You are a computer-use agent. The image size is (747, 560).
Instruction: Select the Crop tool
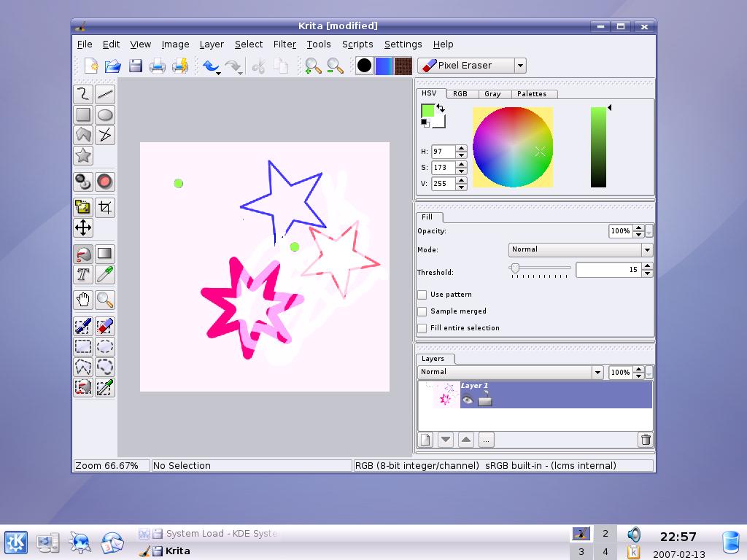click(x=105, y=207)
